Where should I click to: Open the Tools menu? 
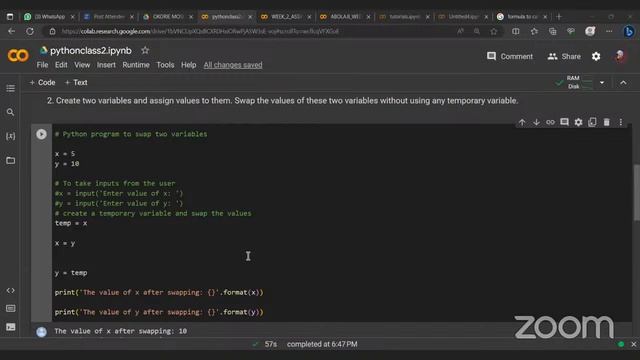(165, 65)
